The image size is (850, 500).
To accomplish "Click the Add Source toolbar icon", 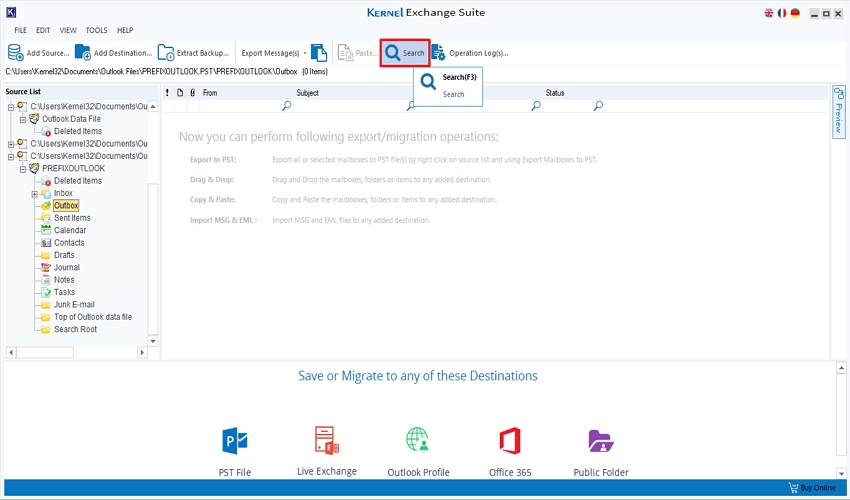I will pos(15,53).
